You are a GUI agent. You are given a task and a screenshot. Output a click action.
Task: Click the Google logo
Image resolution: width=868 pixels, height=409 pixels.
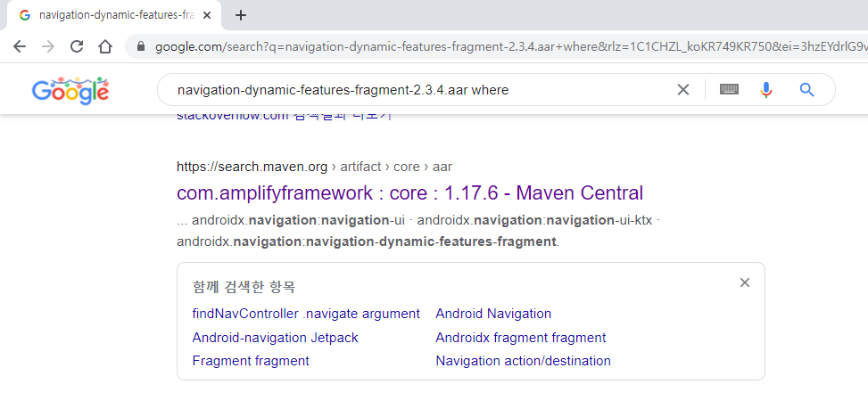tap(70, 91)
